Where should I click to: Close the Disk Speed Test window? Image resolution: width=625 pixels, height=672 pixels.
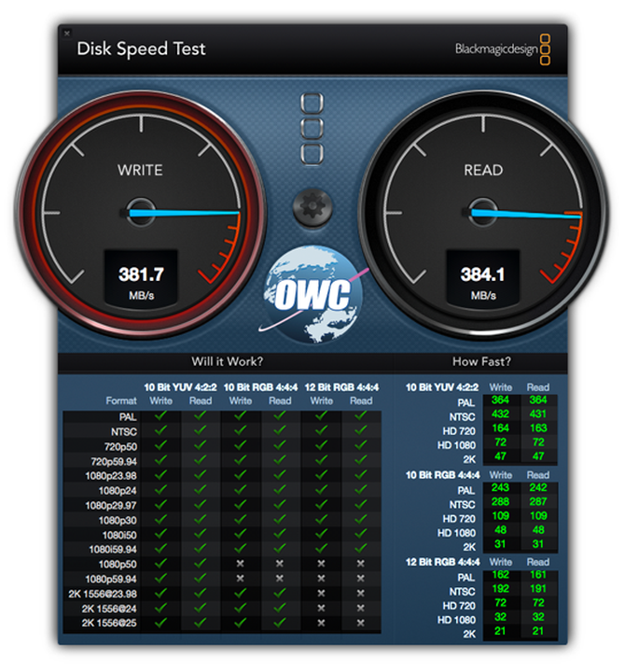pyautogui.click(x=66, y=33)
